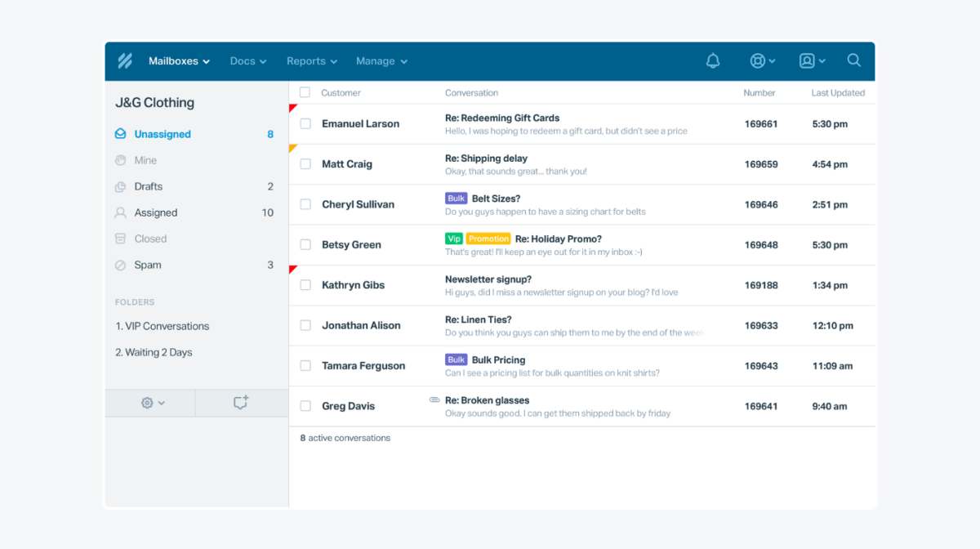980x549 pixels.
Task: Select the Emanuel Larson conversation checkbox
Action: (x=305, y=123)
